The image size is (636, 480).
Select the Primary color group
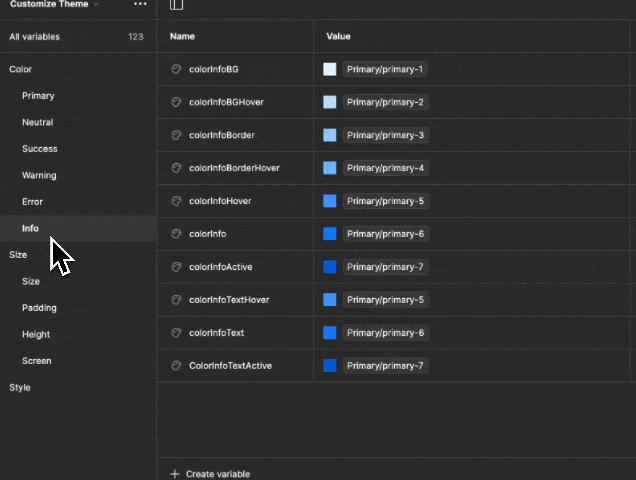(38, 96)
